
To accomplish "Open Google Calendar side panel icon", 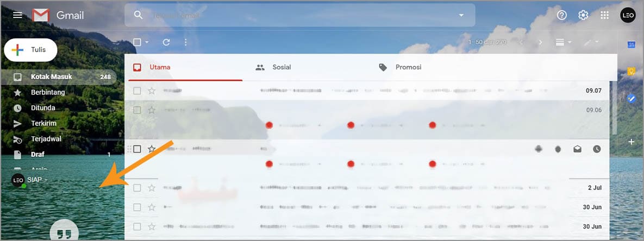I will click(632, 45).
